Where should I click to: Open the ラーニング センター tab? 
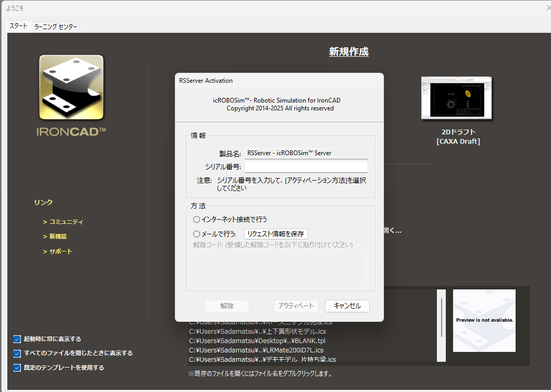(x=56, y=27)
